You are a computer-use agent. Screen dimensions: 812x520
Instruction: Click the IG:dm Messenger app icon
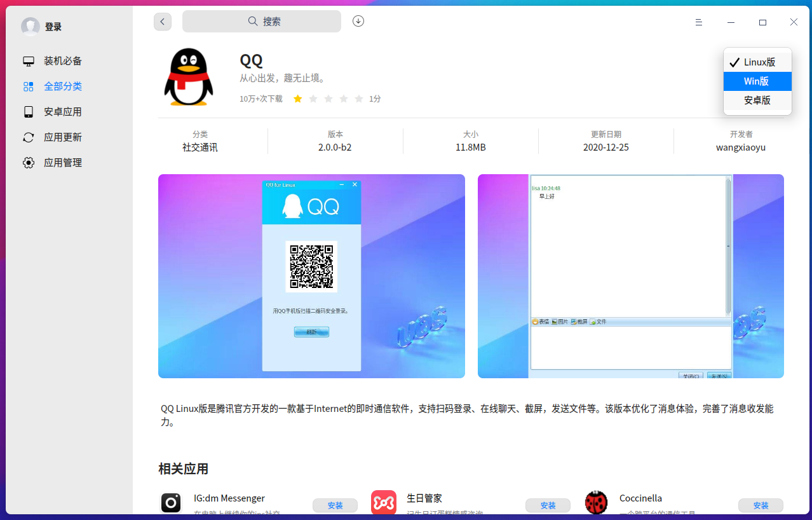point(171,503)
